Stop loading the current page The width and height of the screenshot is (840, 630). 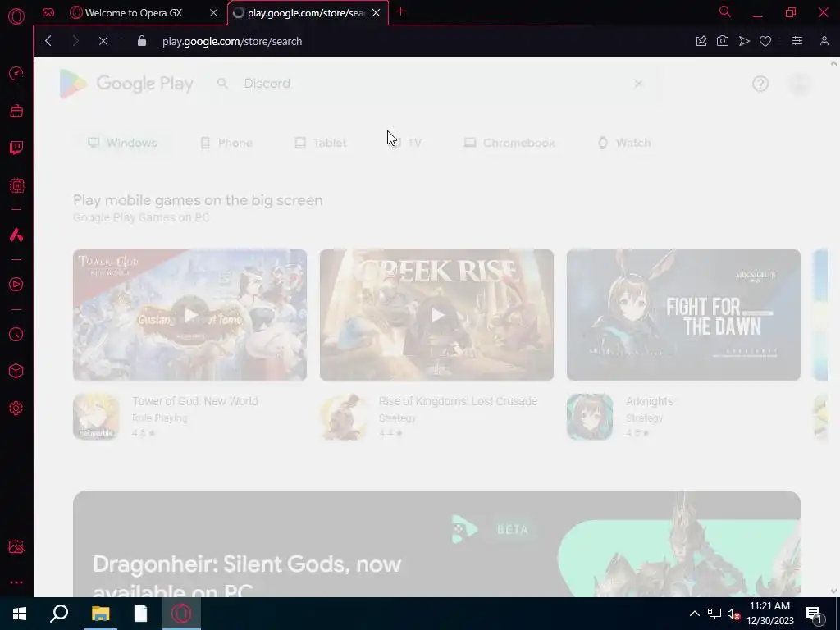(103, 41)
